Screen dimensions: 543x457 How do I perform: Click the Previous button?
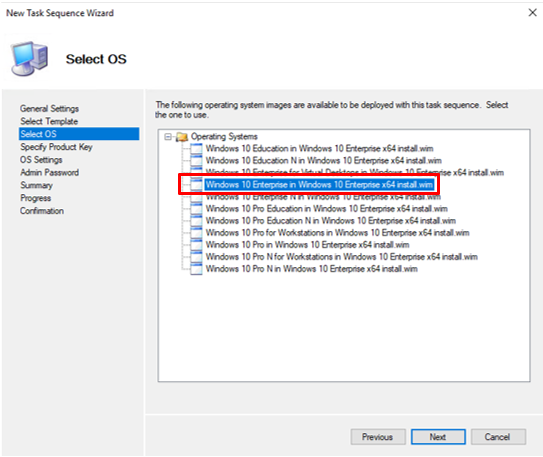pos(378,437)
